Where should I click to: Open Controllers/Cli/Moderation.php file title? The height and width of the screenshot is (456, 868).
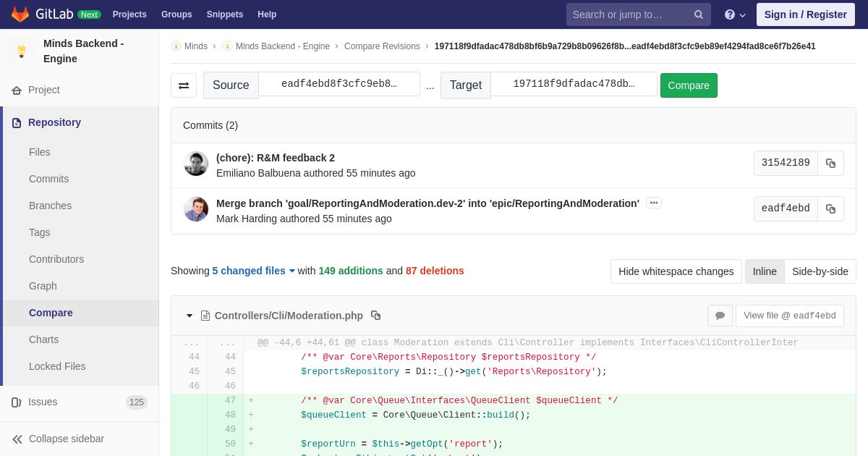289,316
